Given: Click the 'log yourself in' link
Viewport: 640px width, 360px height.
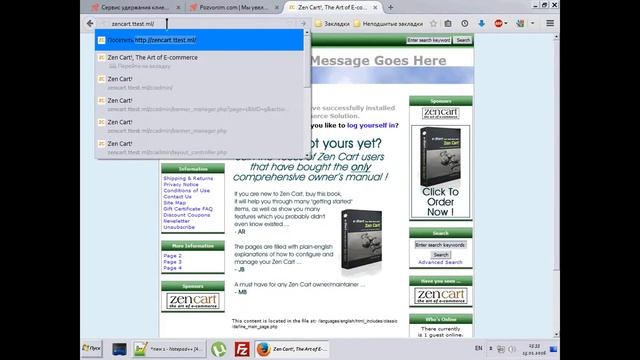Looking at the screenshot, I should coord(371,125).
